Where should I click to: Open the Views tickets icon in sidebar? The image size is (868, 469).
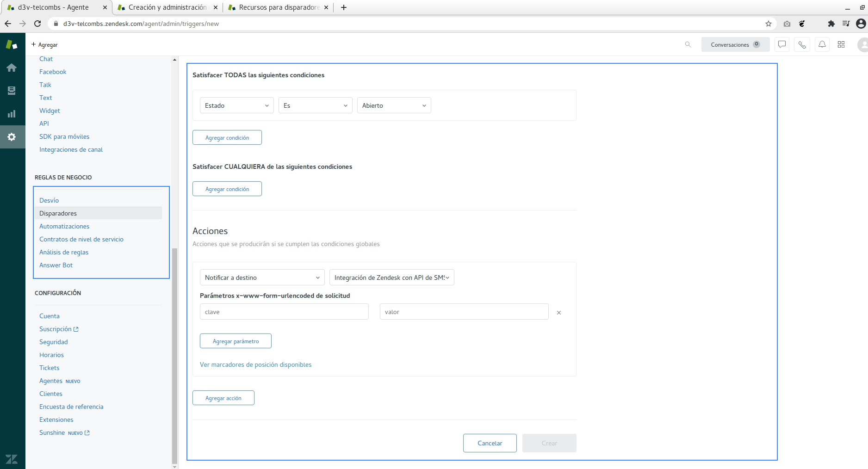point(12,91)
